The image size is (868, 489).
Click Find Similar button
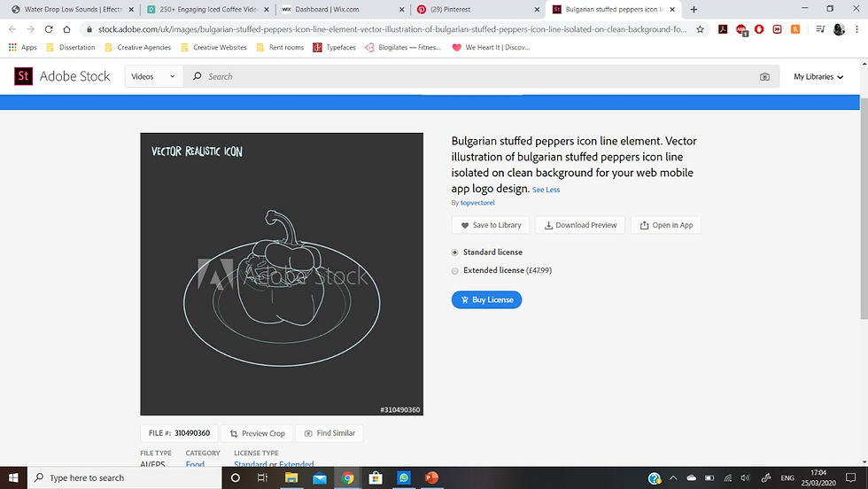(329, 433)
